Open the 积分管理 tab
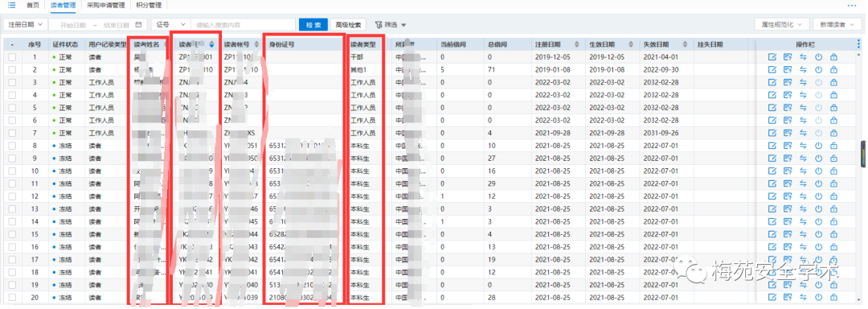Screen dimensions: 868x309 click(149, 6)
